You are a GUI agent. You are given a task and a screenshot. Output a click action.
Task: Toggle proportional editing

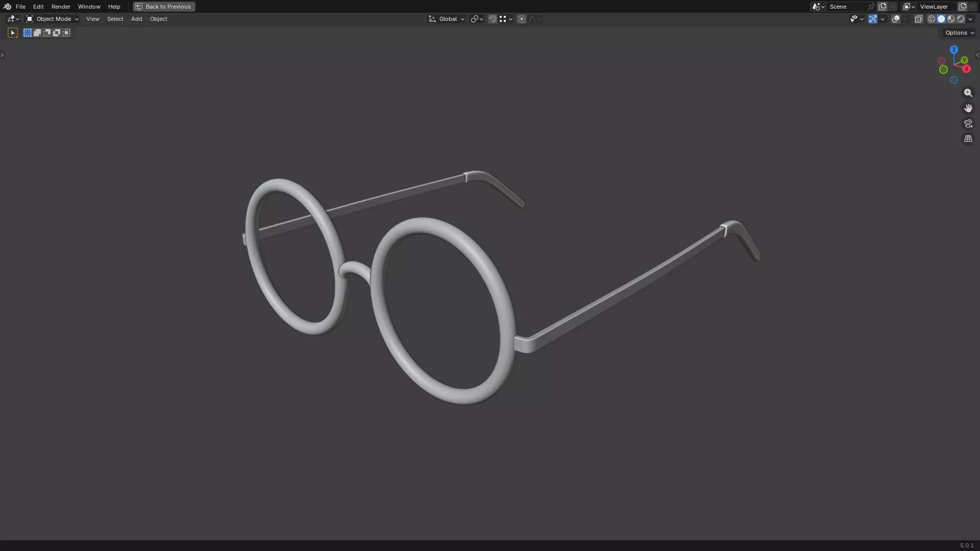coord(521,19)
